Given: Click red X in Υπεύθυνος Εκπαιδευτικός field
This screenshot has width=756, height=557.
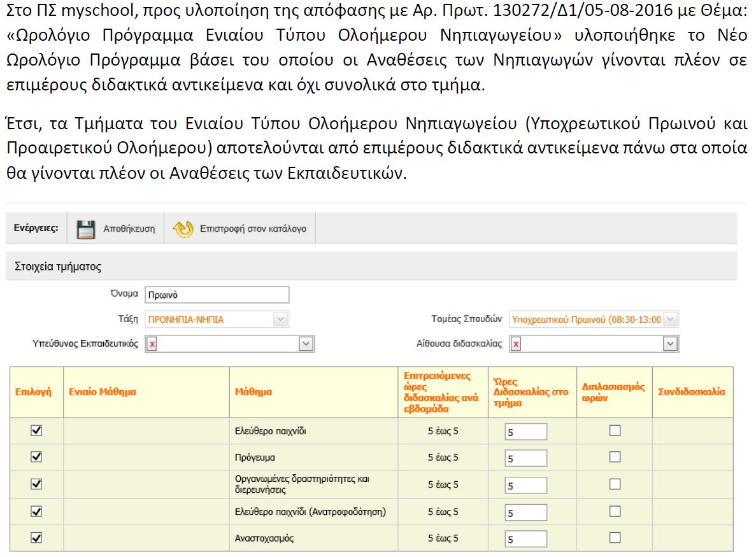Looking at the screenshot, I should 152,344.
